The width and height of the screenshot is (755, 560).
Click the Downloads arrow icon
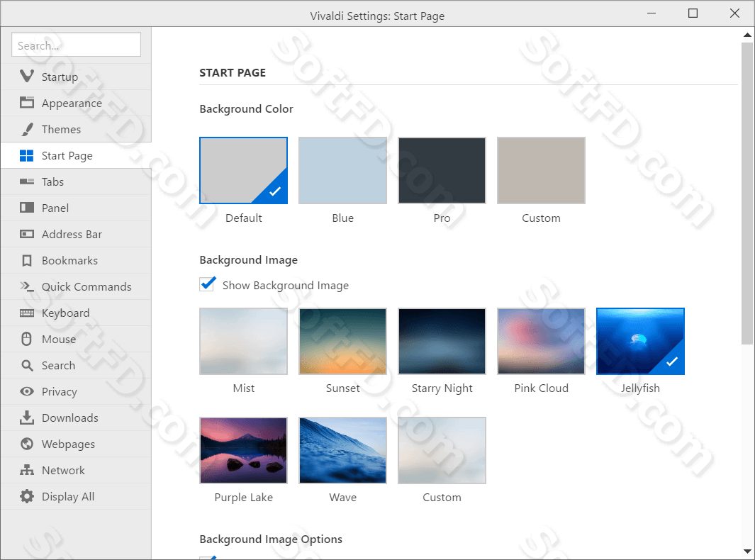(x=27, y=418)
